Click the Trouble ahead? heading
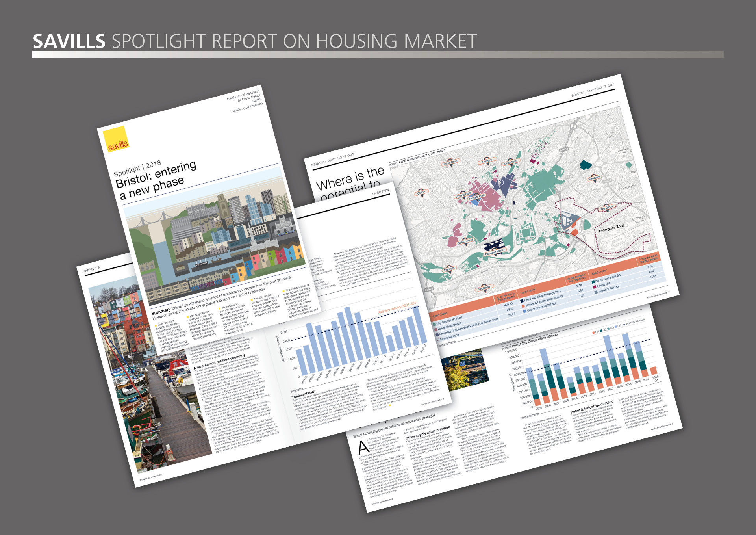Viewport: 756px width, 535px height. (x=303, y=394)
